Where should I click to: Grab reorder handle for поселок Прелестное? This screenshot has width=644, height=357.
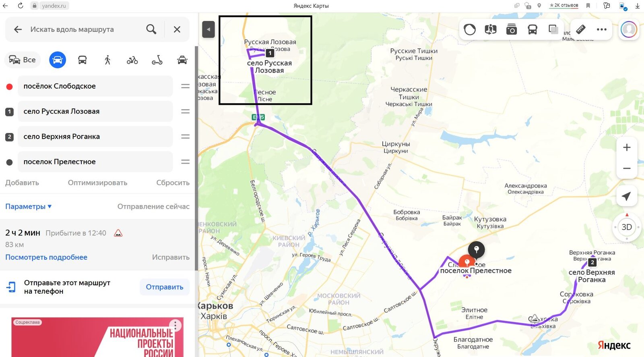pyautogui.click(x=185, y=162)
